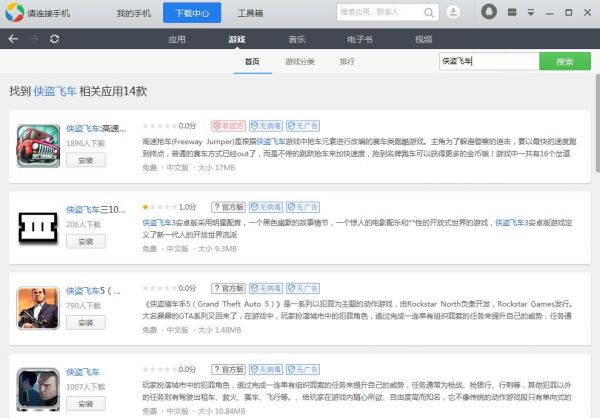Image resolution: width=600 pixels, height=418 pixels.
Task: Click 官方版 badge on 侠盗飞车5 row
Action: pos(228,288)
